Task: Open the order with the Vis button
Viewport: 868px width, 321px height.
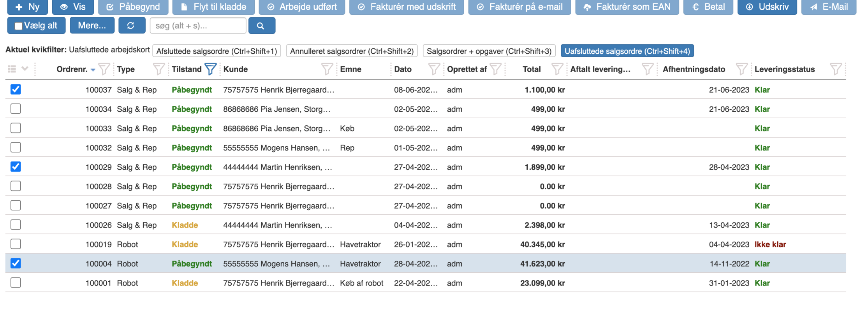Action: tap(72, 7)
